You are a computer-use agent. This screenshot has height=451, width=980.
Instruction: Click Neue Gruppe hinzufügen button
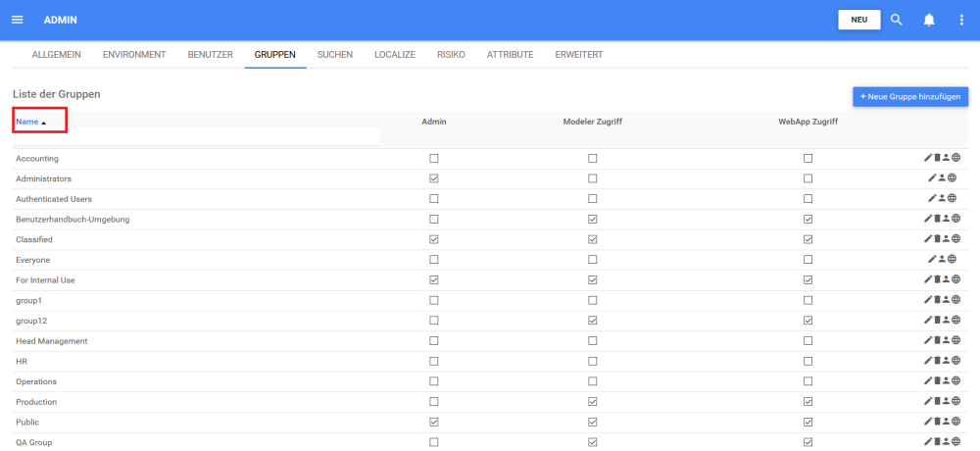(910, 96)
